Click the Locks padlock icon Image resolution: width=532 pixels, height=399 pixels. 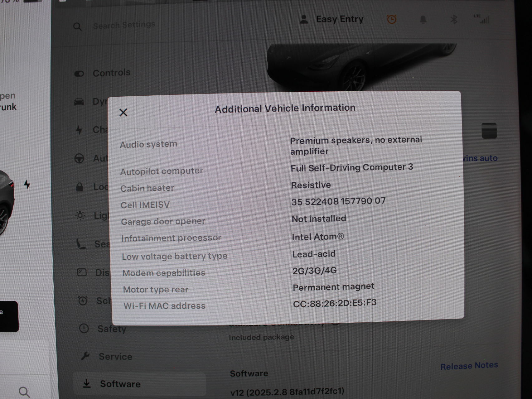[x=80, y=187]
